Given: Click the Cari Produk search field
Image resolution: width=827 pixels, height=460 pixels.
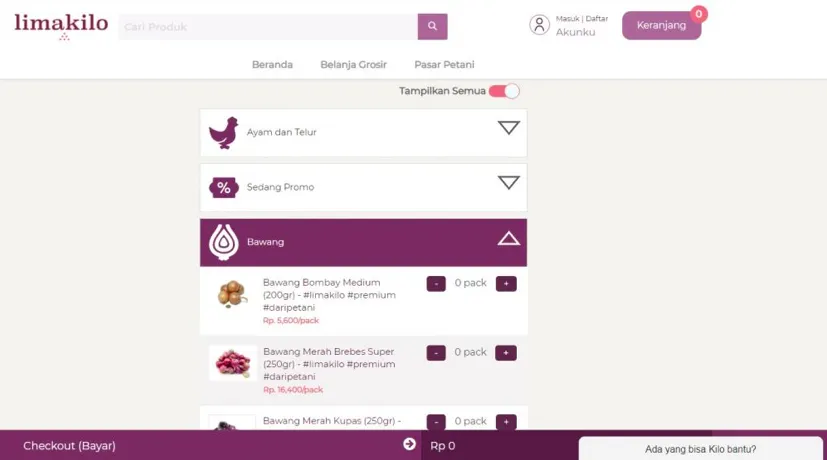Looking at the screenshot, I should 268,26.
